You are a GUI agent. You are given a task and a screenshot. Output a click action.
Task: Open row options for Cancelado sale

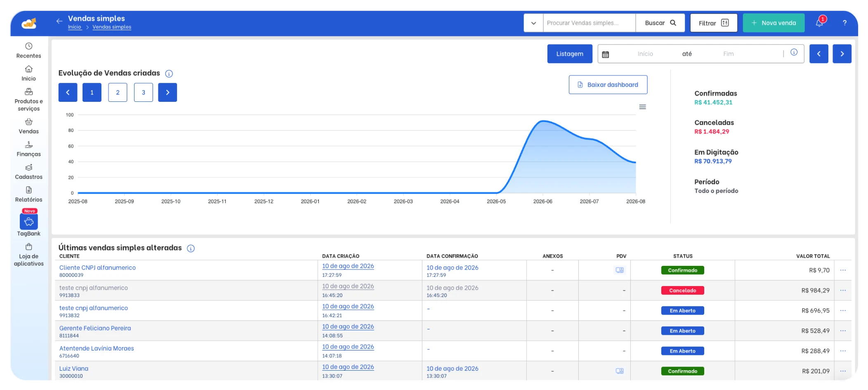(x=843, y=290)
